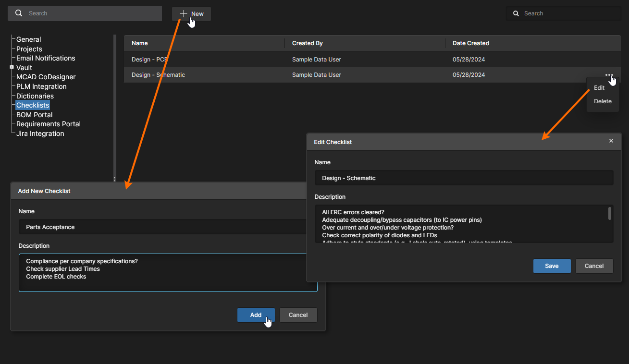Viewport: 629px width, 364px height.
Task: Select MCAD CoDesigner in the tree
Action: tap(46, 77)
